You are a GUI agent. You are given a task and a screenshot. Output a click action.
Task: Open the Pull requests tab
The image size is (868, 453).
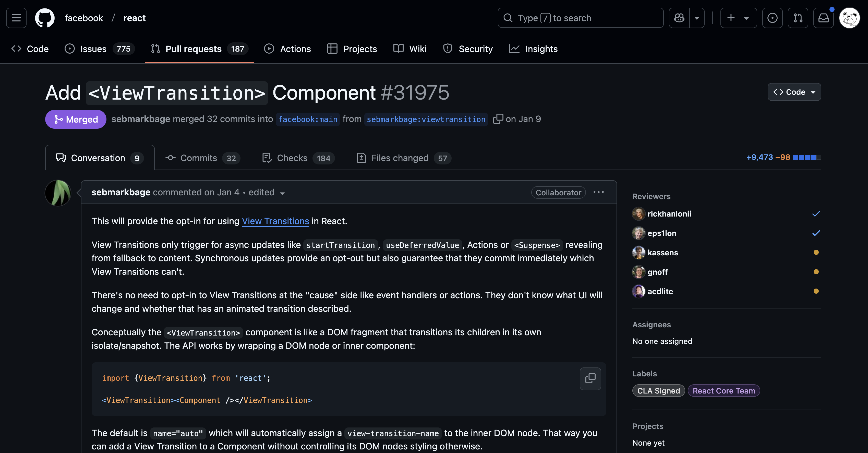199,49
